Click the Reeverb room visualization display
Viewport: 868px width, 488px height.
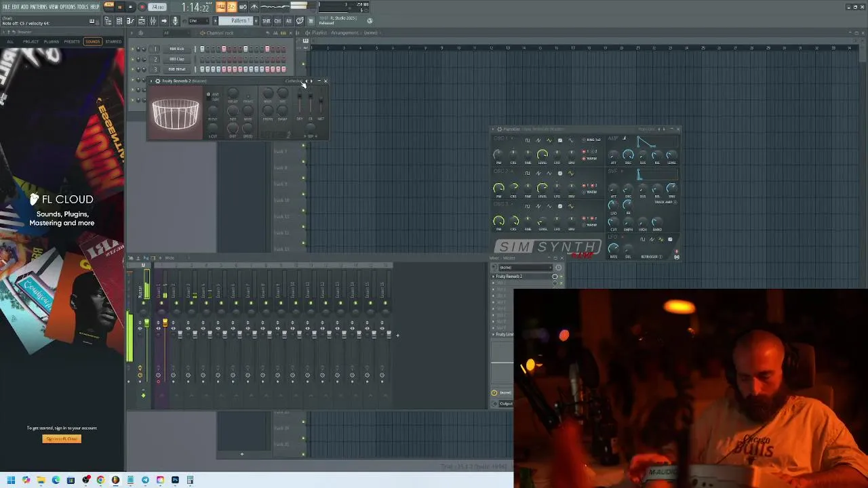[176, 114]
